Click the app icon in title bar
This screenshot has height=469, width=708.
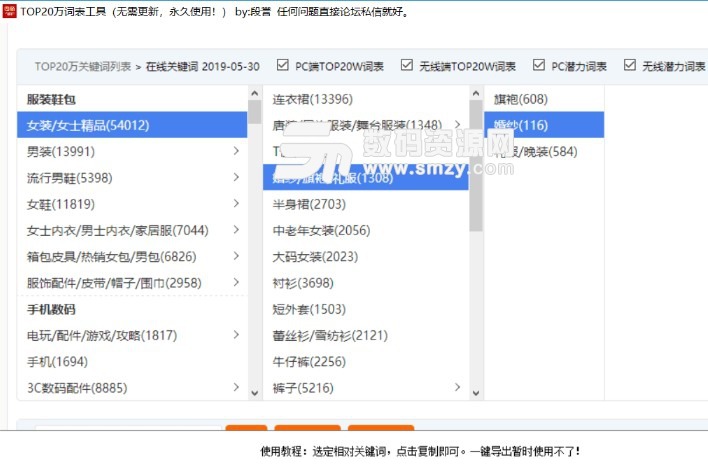[x=9, y=11]
